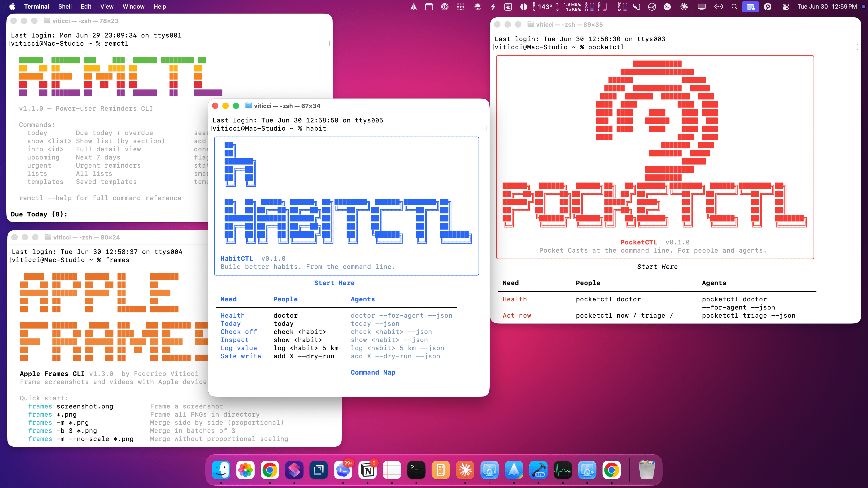The image size is (868, 488).
Task: Open Spotlight search magnifier
Action: (735, 7)
